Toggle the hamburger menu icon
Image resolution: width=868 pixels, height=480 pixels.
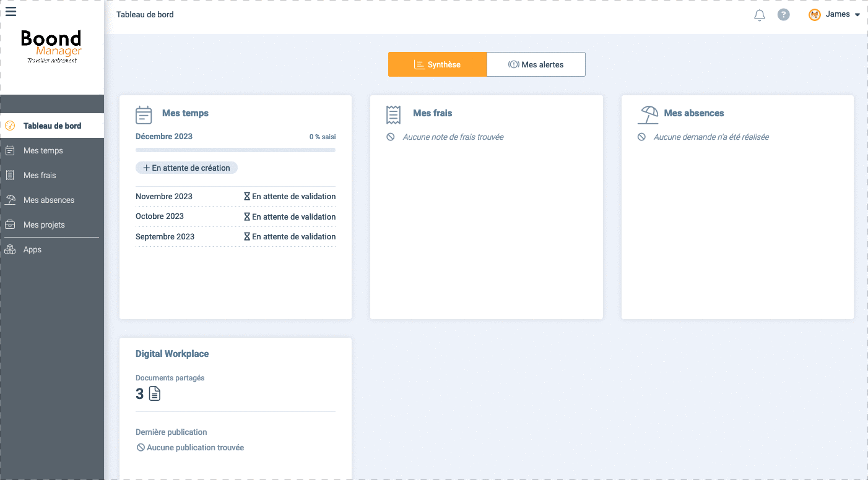pyautogui.click(x=11, y=12)
